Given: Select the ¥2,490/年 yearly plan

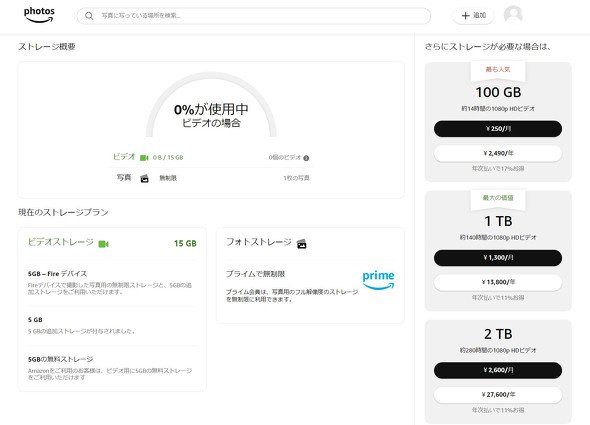Looking at the screenshot, I should pyautogui.click(x=498, y=153).
